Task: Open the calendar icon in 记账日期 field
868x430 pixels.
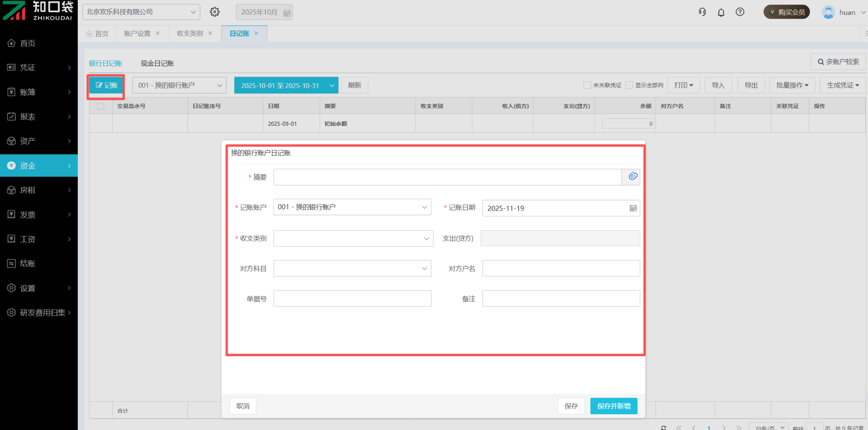Action: (x=633, y=208)
